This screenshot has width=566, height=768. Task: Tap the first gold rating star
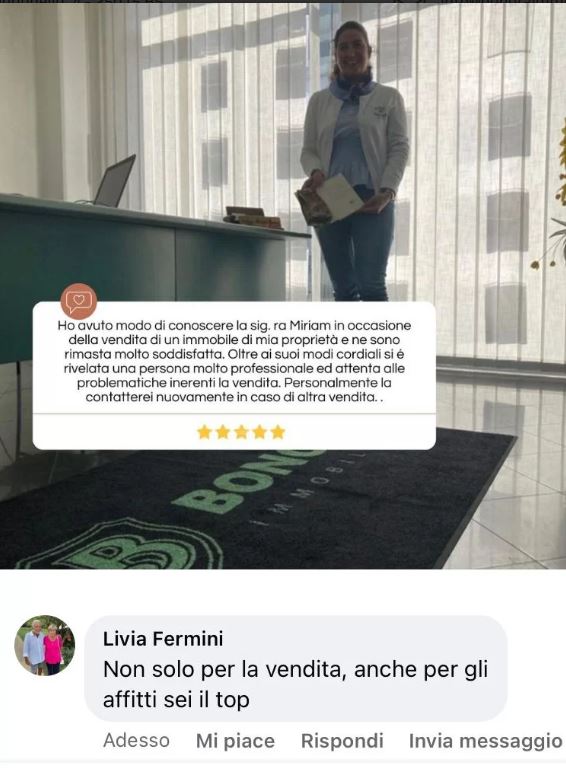pos(204,432)
